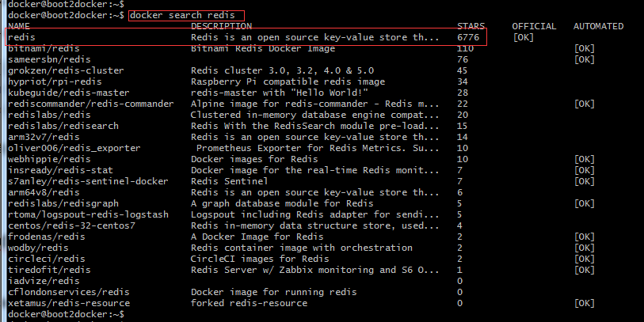Click the NAME column header
The width and height of the screenshot is (644, 322).
(19, 26)
